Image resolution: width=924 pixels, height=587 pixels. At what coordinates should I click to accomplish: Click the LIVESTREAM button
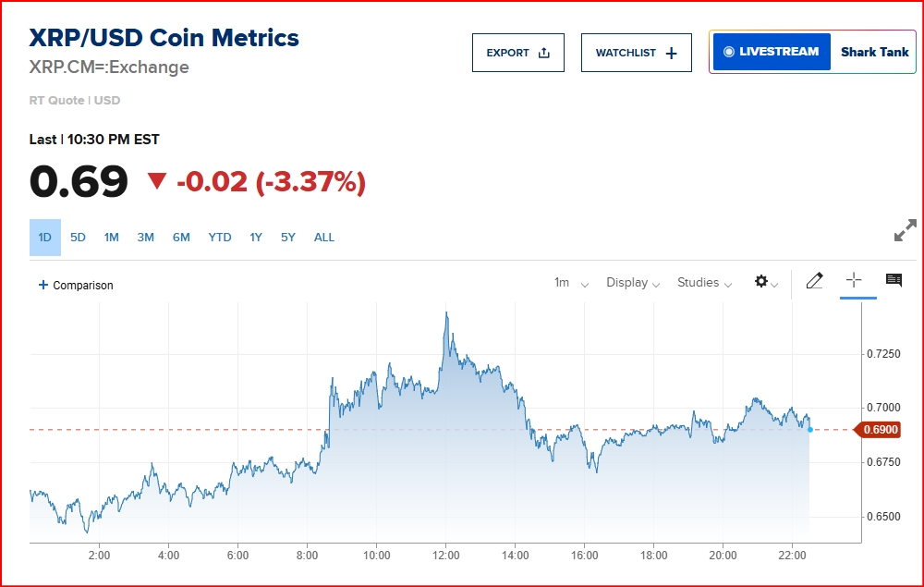tap(772, 52)
